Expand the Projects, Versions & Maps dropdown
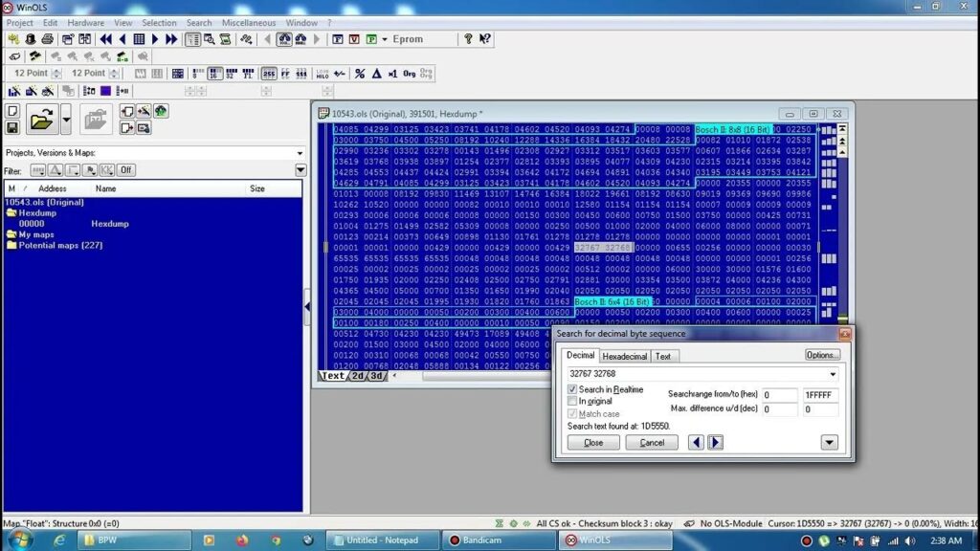The image size is (980, 551). [300, 153]
